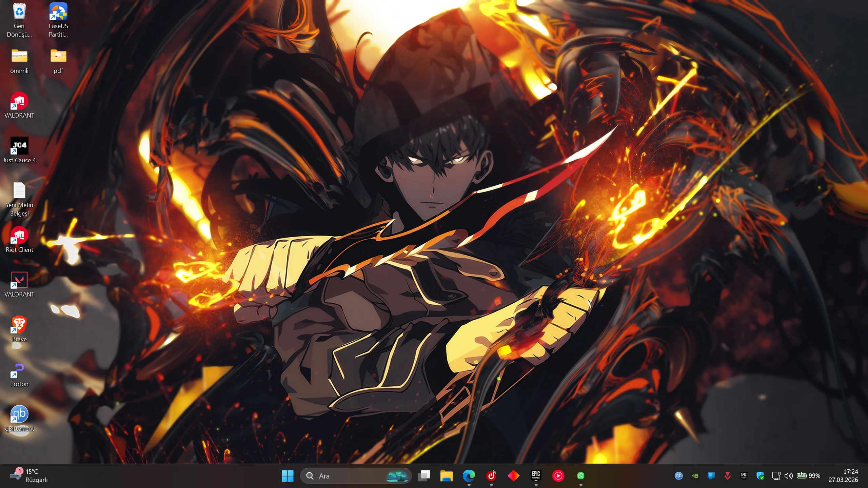
Task: Click the Windows Start button
Action: coord(288,476)
